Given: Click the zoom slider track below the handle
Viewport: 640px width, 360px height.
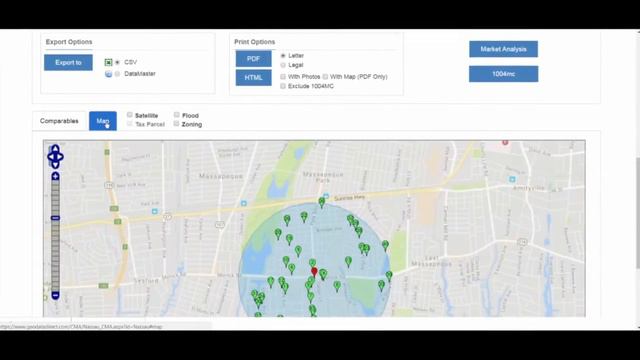Looking at the screenshot, I should click(x=56, y=255).
